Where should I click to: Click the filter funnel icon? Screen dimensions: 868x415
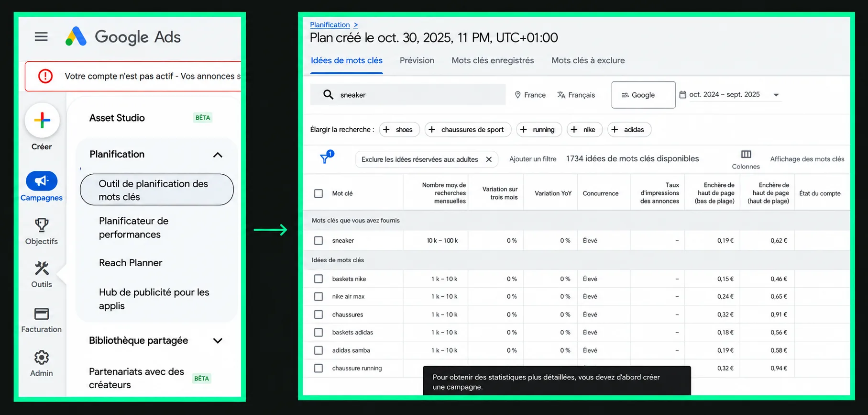325,158
